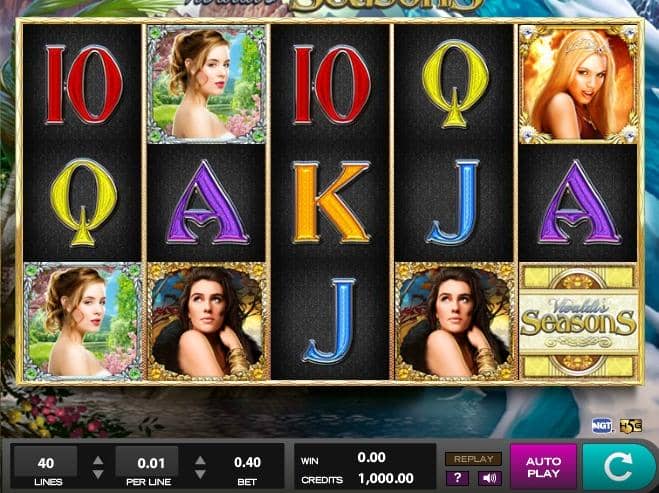659x493 pixels.
Task: Mute the game sound speaker icon
Action: click(x=490, y=478)
